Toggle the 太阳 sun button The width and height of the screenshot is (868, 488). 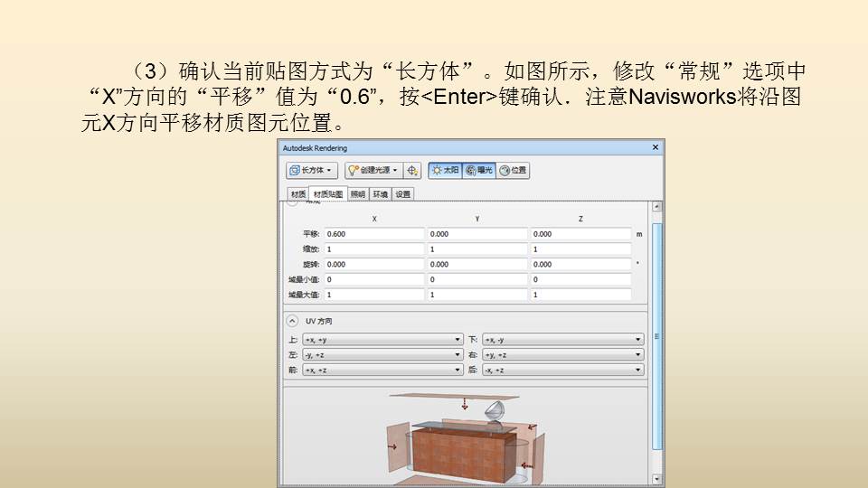(x=445, y=171)
